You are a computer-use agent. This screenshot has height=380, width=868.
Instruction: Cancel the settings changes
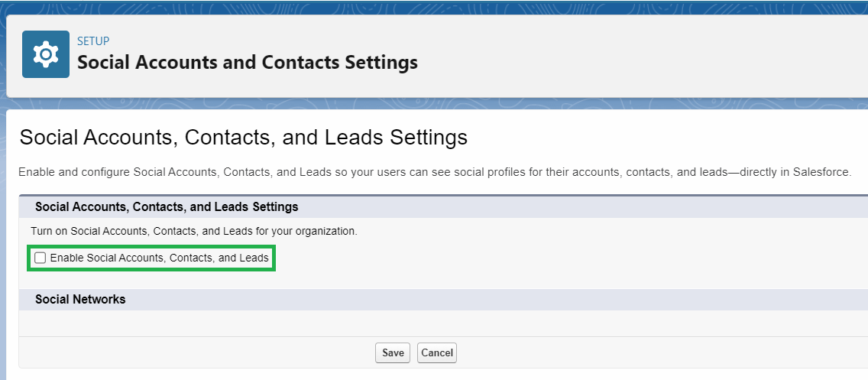pyautogui.click(x=437, y=352)
